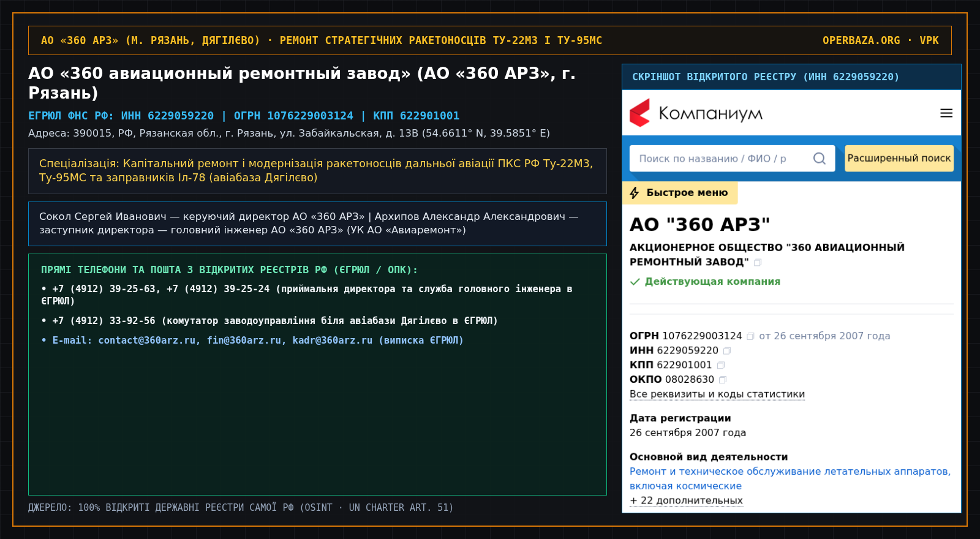980x539 pixels.
Task: Open the hamburger menu in Компаниум header
Action: point(946,113)
